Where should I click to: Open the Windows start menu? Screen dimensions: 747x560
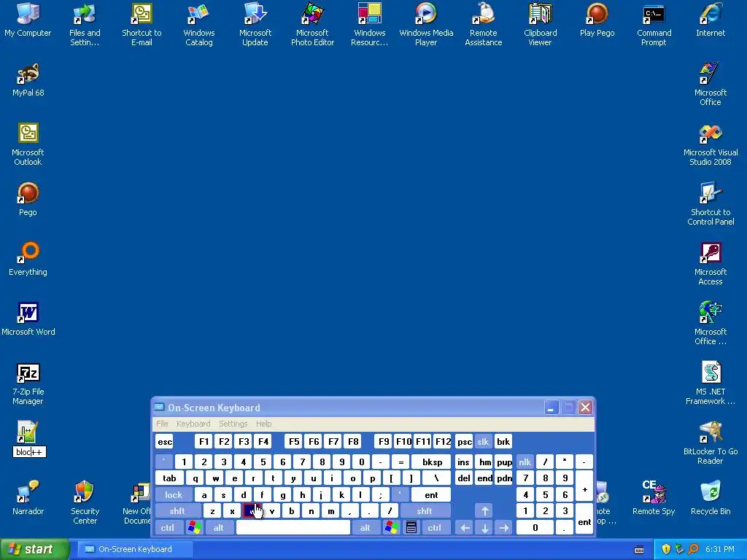[x=35, y=549]
